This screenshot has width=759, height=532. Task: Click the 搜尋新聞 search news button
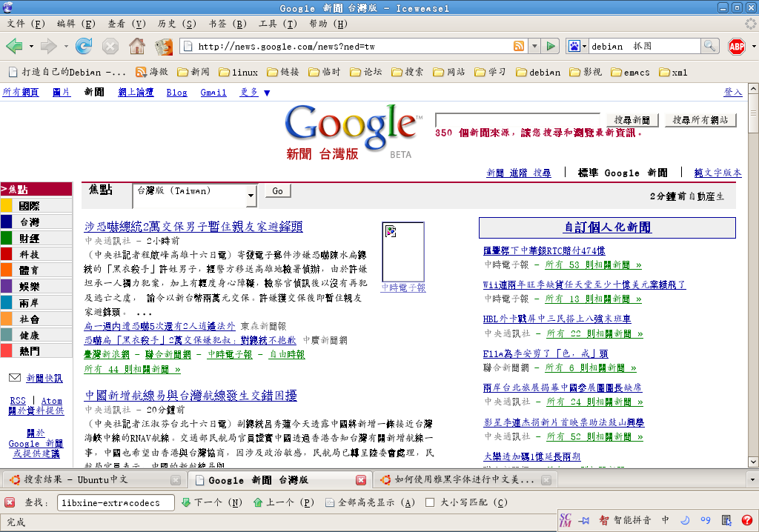tap(632, 120)
